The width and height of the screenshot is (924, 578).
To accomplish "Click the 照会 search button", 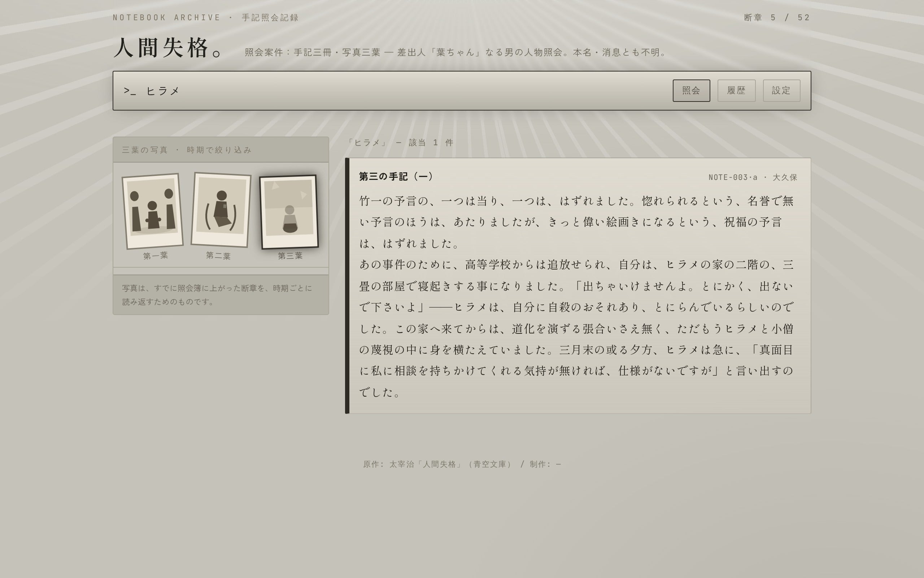I will coord(691,91).
